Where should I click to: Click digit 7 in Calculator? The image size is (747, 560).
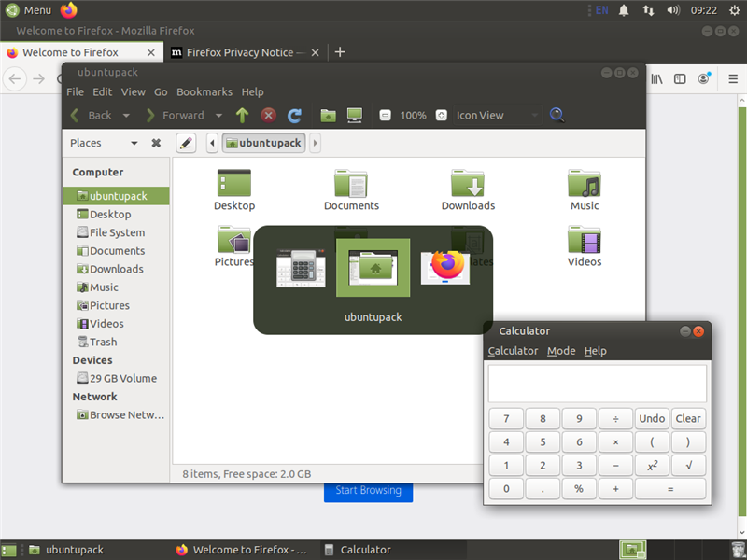pos(506,418)
